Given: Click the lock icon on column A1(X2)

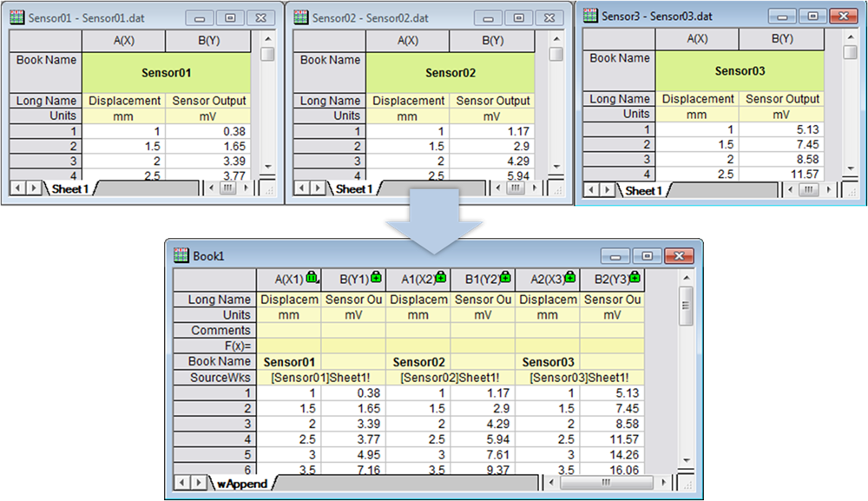Looking at the screenshot, I should click(x=441, y=277).
